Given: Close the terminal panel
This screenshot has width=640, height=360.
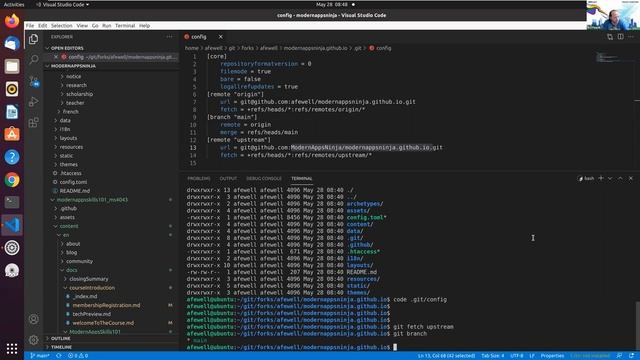Looking at the screenshot, I should coord(631,178).
